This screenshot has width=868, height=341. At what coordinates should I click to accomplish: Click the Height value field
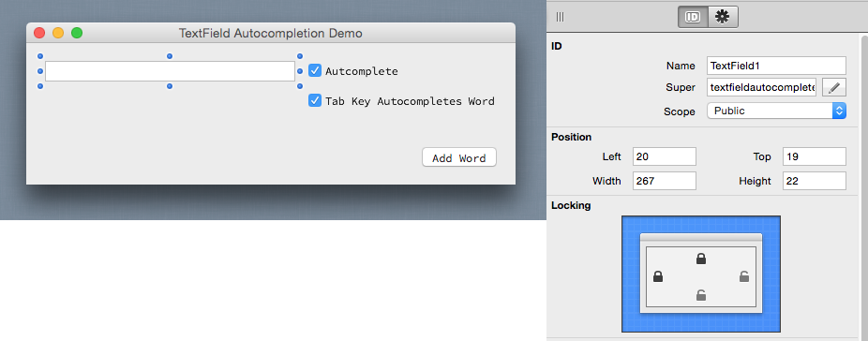pyautogui.click(x=815, y=181)
